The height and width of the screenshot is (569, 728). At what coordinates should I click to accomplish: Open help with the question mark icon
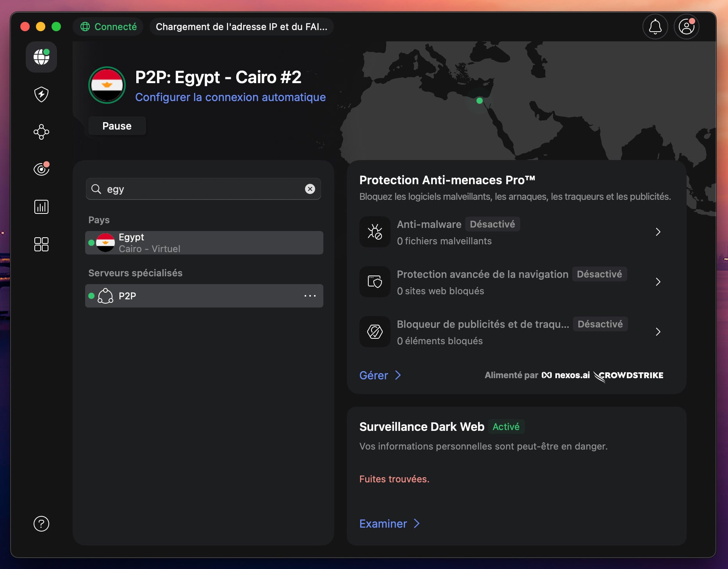click(x=41, y=524)
